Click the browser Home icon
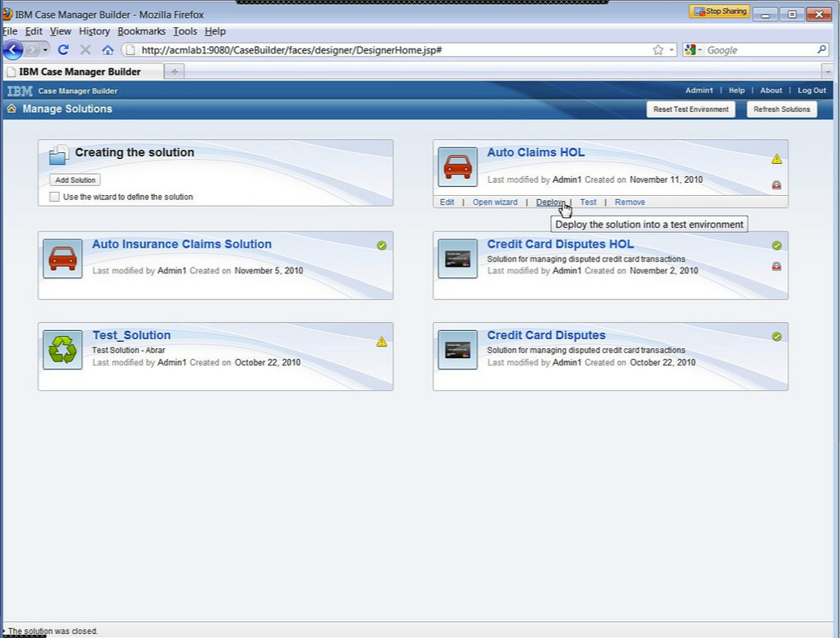 [107, 49]
